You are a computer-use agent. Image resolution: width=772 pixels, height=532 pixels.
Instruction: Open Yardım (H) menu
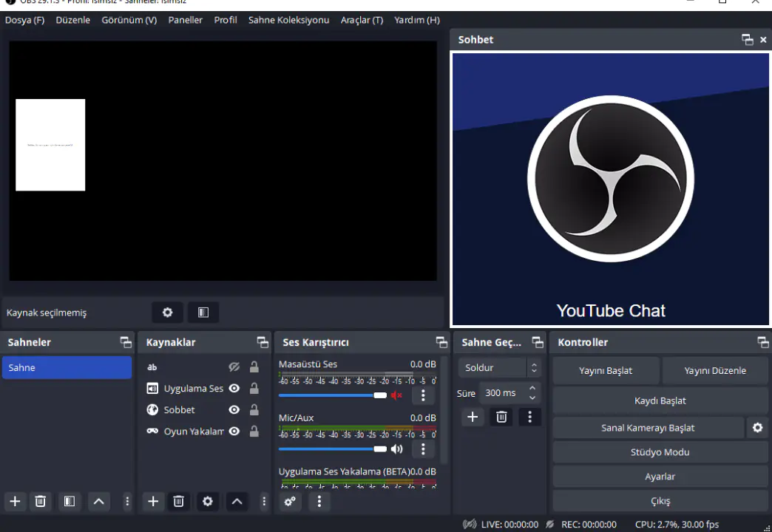417,20
